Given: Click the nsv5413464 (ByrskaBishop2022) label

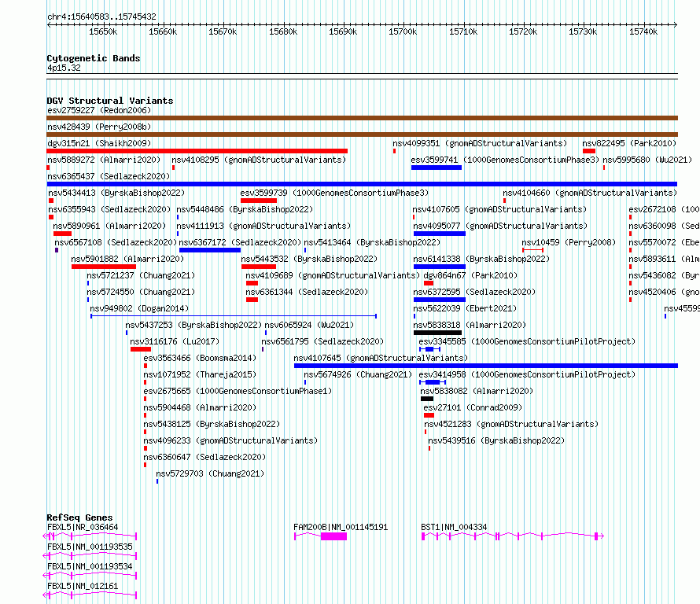Looking at the screenshot, I should (x=372, y=242).
